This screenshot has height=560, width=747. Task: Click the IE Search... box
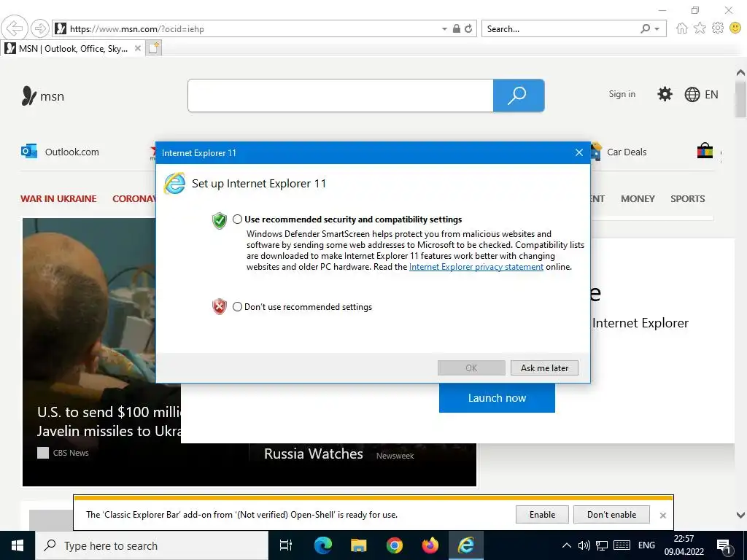click(560, 28)
